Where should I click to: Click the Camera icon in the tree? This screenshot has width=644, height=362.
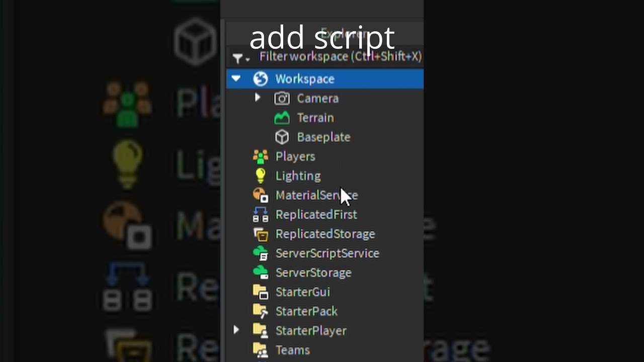tap(282, 99)
